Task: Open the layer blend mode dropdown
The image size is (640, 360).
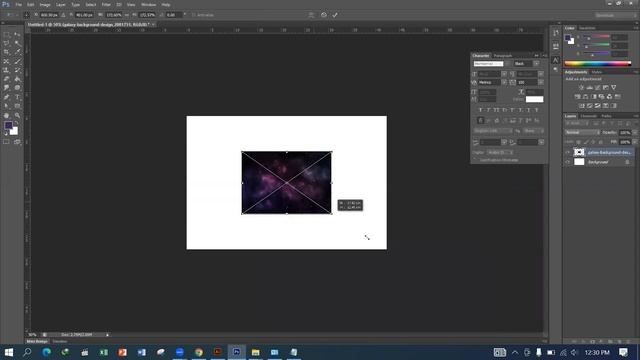Action: click(582, 133)
